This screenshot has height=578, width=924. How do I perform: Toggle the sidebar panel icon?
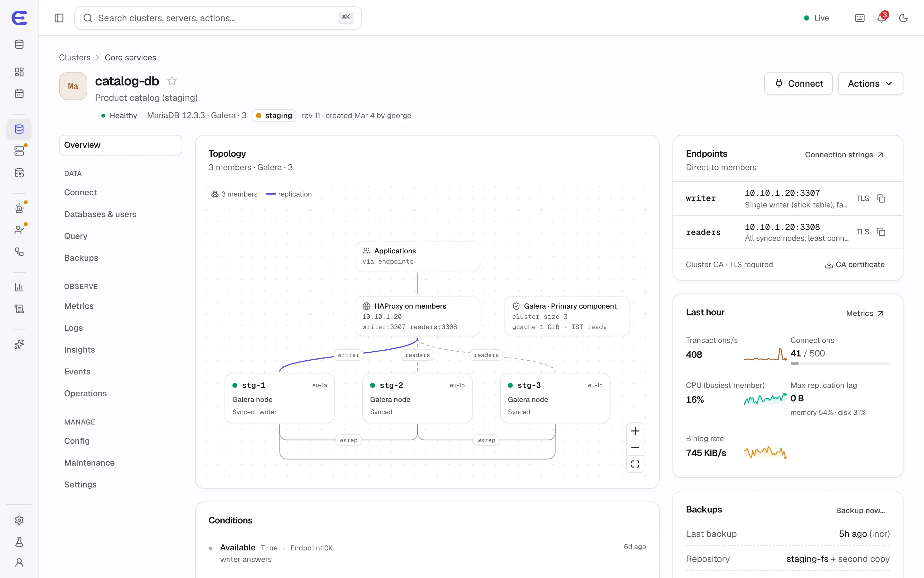(x=59, y=18)
